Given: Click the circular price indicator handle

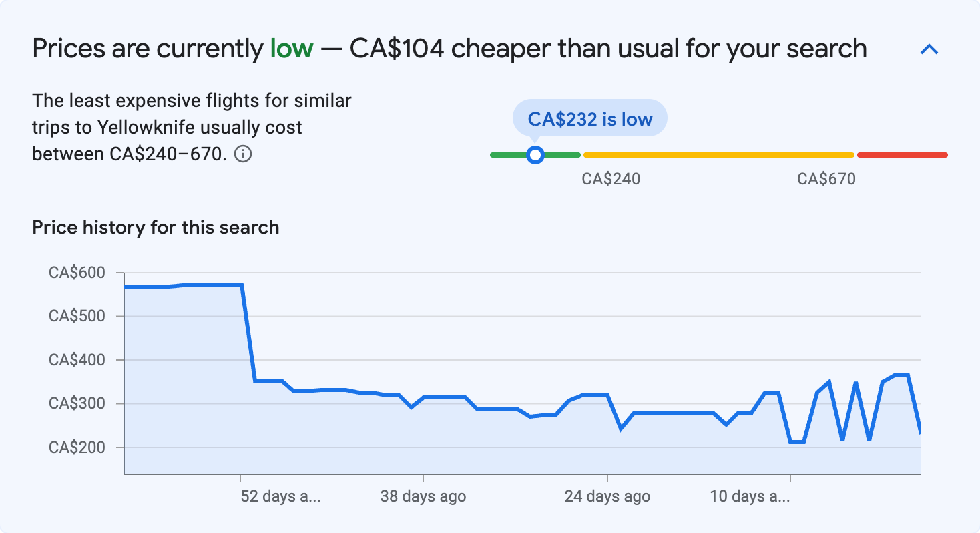Looking at the screenshot, I should point(535,155).
